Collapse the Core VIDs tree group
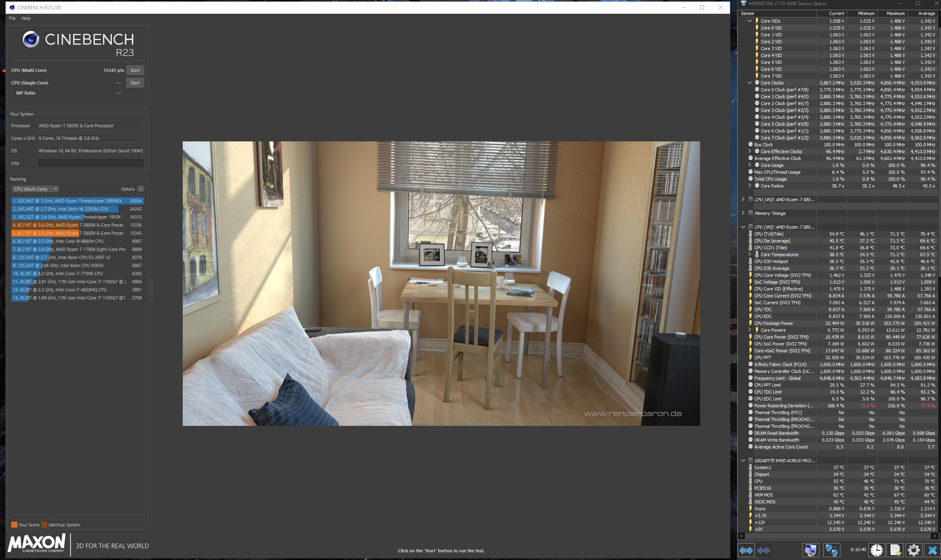 pyautogui.click(x=750, y=21)
